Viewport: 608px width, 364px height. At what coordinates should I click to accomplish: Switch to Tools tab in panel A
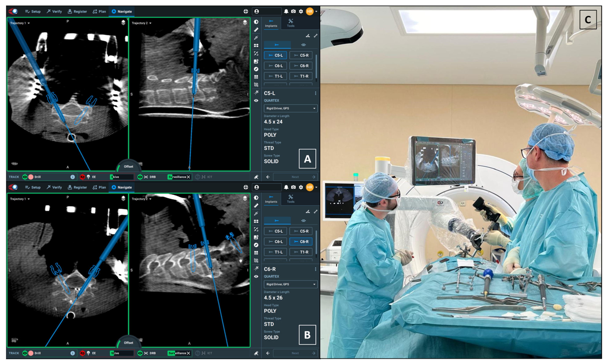click(290, 23)
